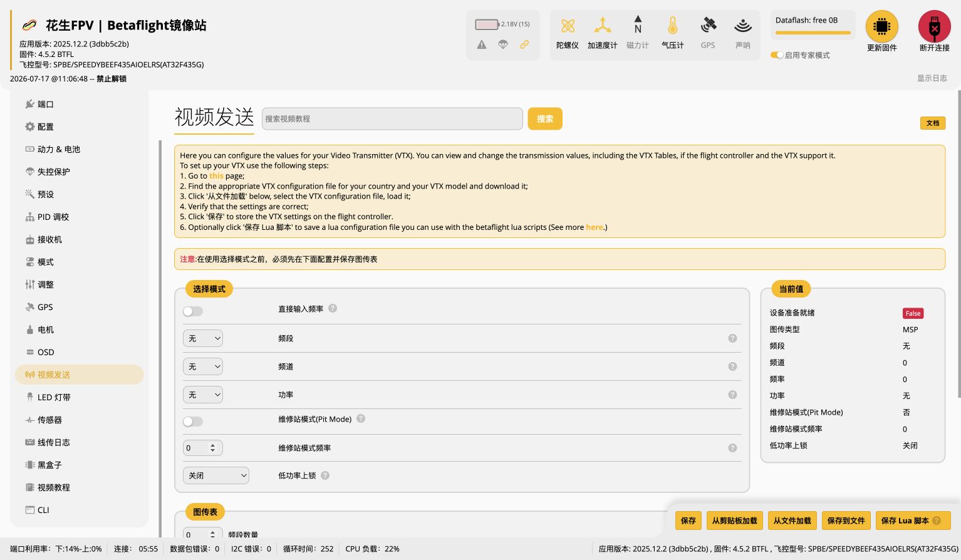Click the gyroscope sensor icon
This screenshot has width=961, height=560.
[x=568, y=26]
